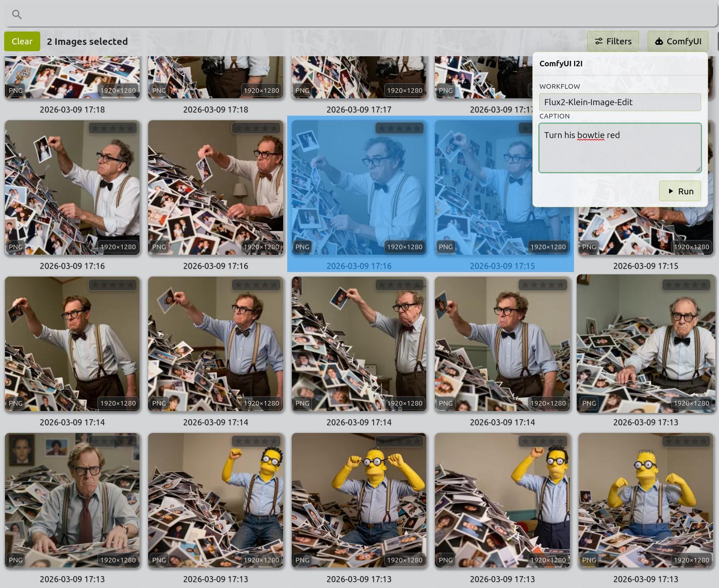
Task: Click star rating on lamp-background 17:16 thumbnail
Action: point(256,128)
